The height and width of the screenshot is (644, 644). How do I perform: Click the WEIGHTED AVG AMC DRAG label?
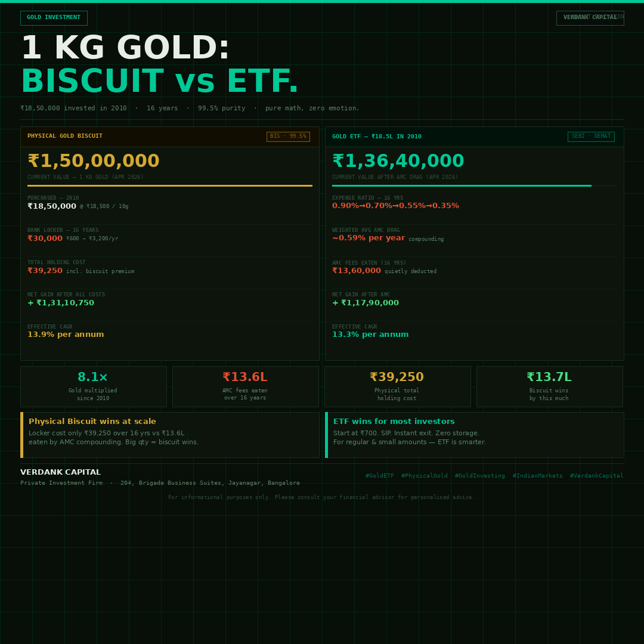(x=366, y=230)
